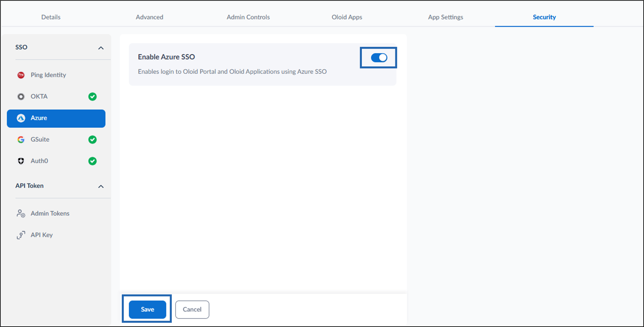
Task: Click the green checkmark beside GSuite
Action: click(x=93, y=140)
